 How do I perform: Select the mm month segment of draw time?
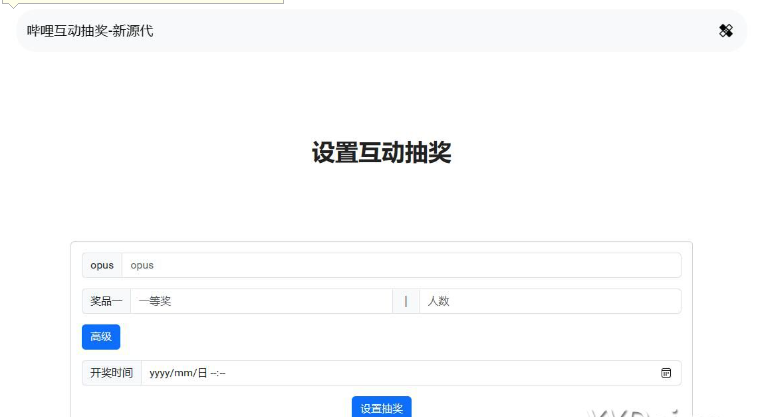click(x=186, y=373)
